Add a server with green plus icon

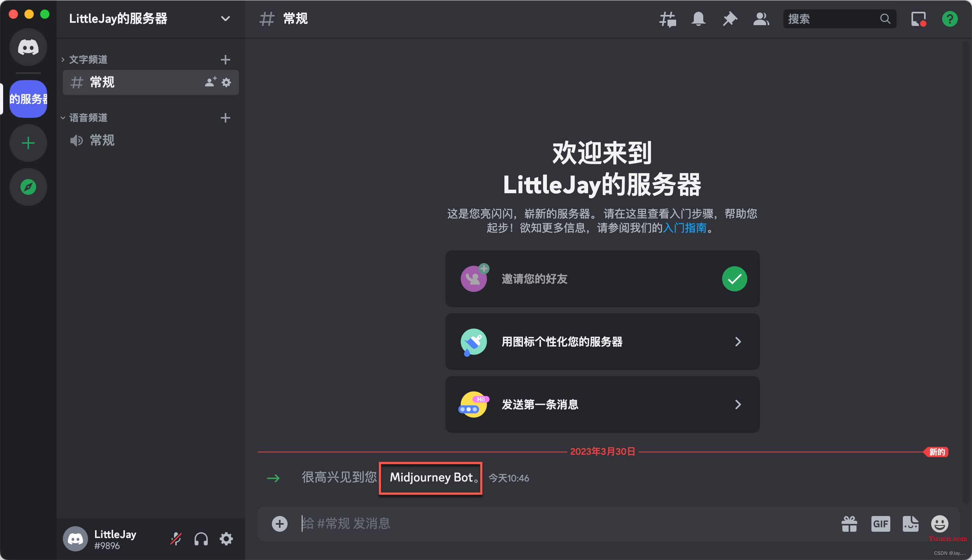click(x=28, y=143)
